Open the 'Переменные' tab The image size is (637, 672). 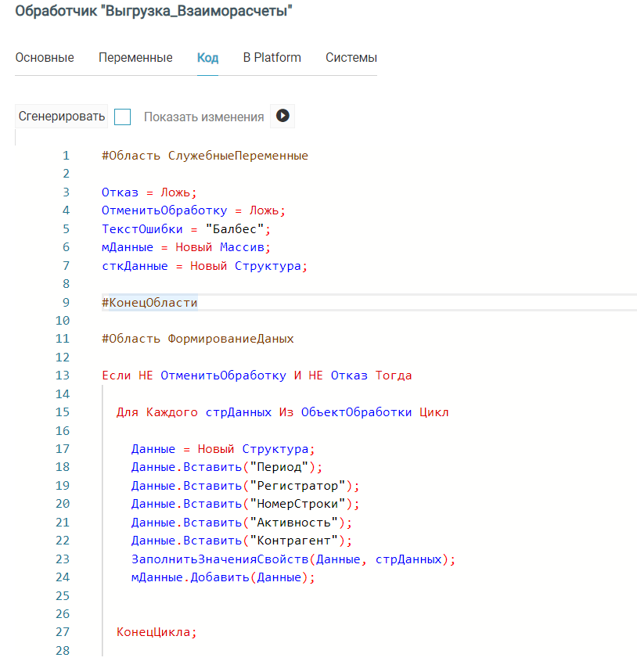(x=135, y=57)
